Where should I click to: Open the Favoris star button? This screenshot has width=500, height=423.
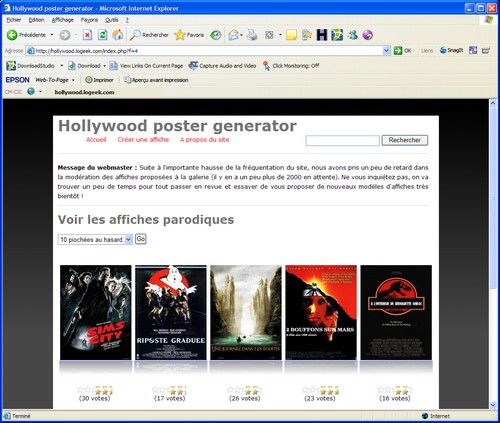tap(189, 35)
